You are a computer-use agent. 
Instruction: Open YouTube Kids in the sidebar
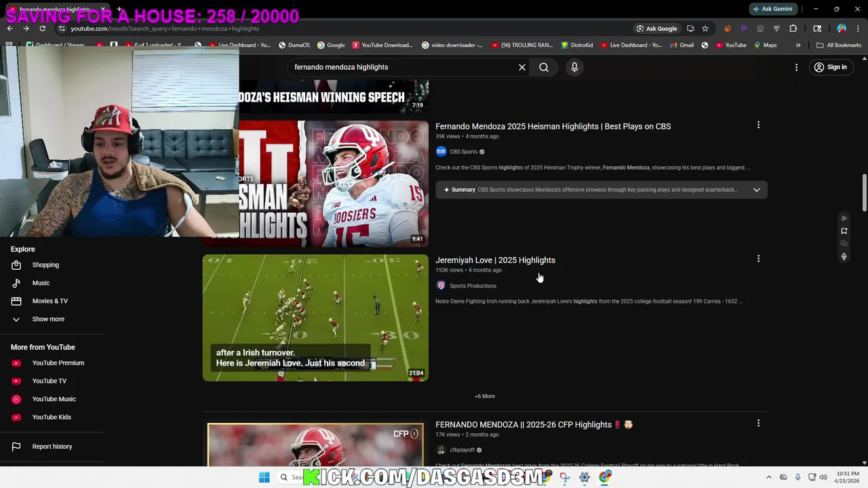click(x=52, y=418)
